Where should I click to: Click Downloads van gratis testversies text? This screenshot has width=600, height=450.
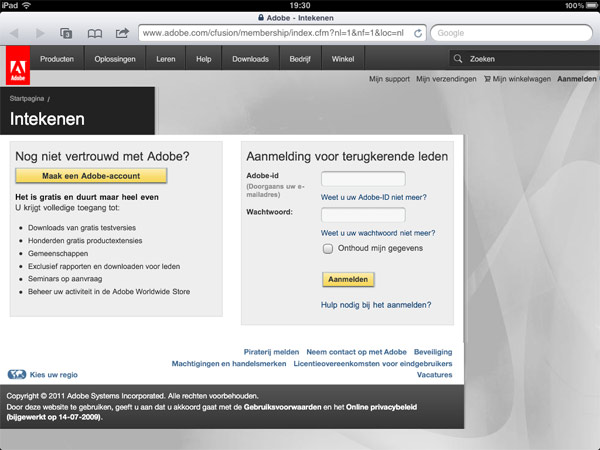pyautogui.click(x=82, y=228)
